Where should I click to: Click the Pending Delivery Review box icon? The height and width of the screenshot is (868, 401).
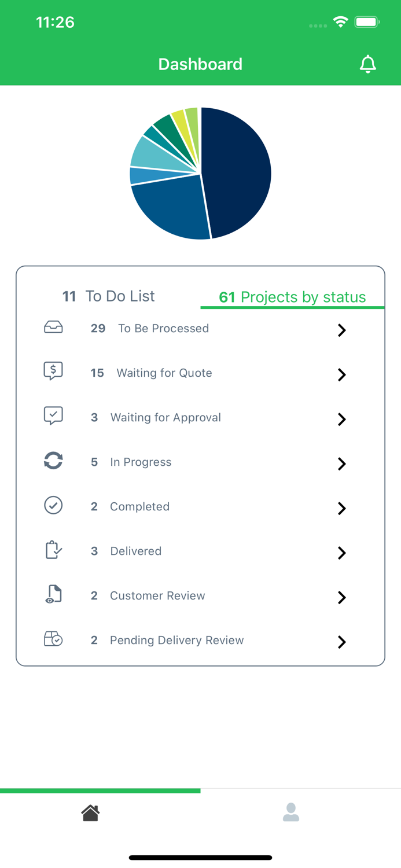(53, 638)
